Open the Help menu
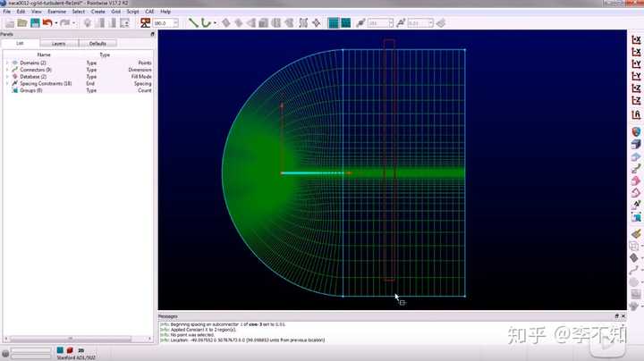This screenshot has width=644, height=361. [165, 12]
